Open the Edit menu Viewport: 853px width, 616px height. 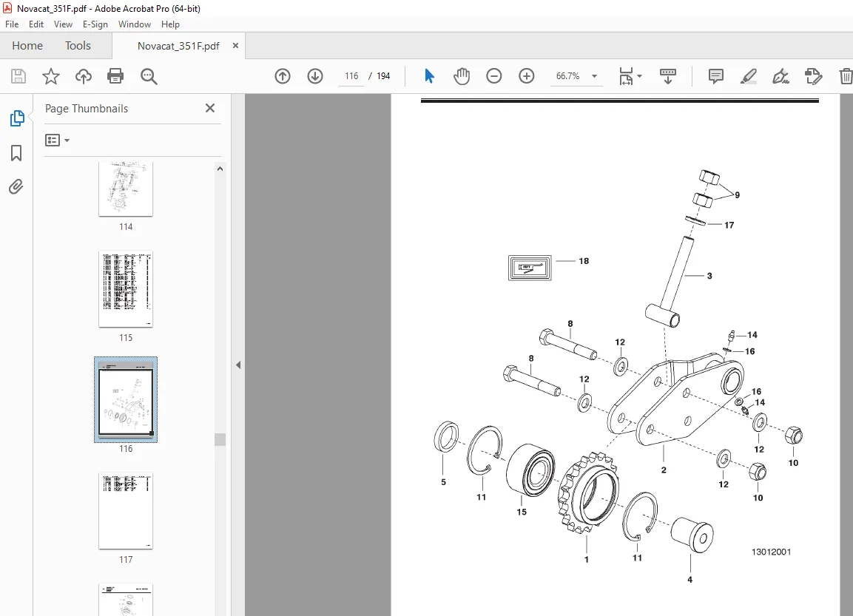(36, 24)
